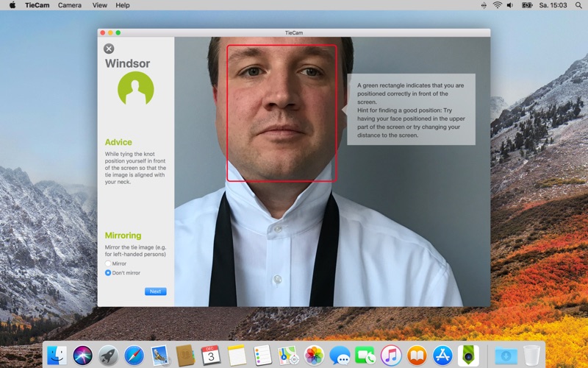Viewport: 588px width, 368px height.
Task: Select the Don't mirror radio option
Action: 108,273
